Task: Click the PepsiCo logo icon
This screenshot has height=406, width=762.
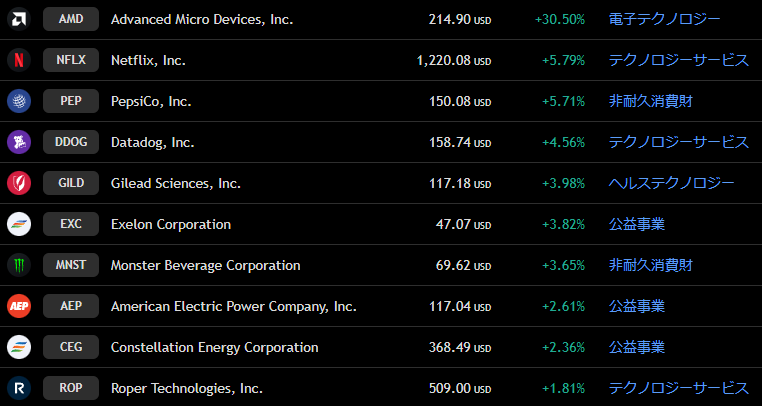Action: [x=19, y=101]
